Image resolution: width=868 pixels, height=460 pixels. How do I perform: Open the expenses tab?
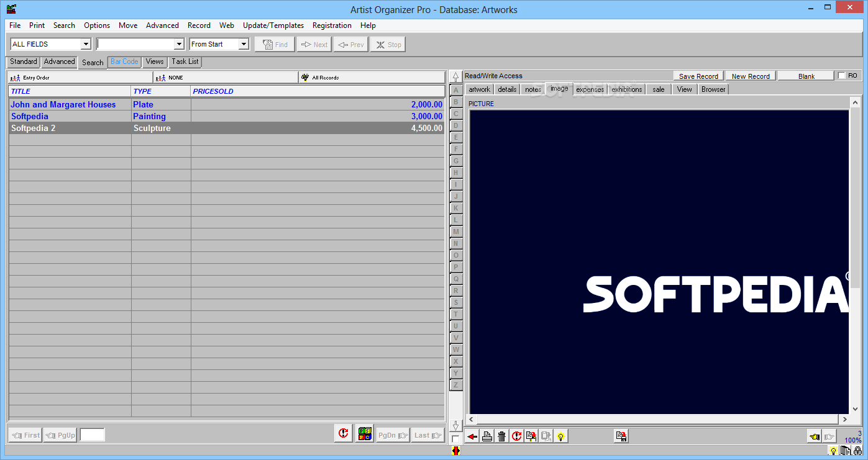pyautogui.click(x=590, y=89)
